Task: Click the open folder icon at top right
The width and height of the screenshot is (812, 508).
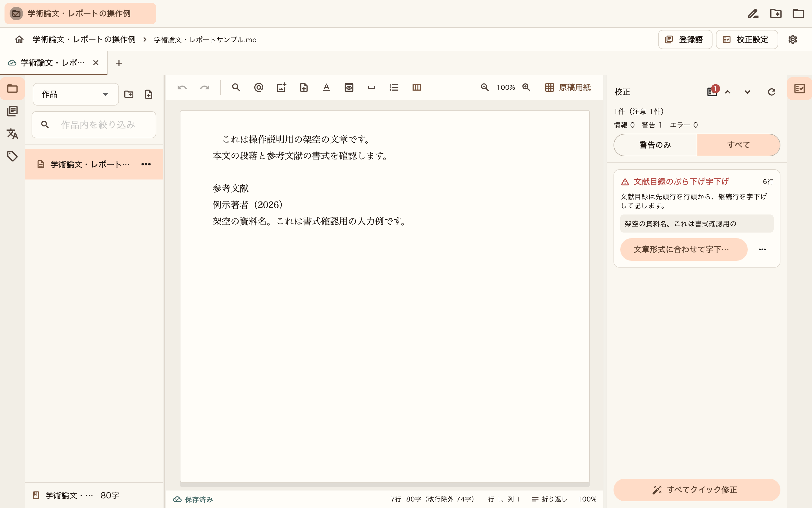Action: 798,14
